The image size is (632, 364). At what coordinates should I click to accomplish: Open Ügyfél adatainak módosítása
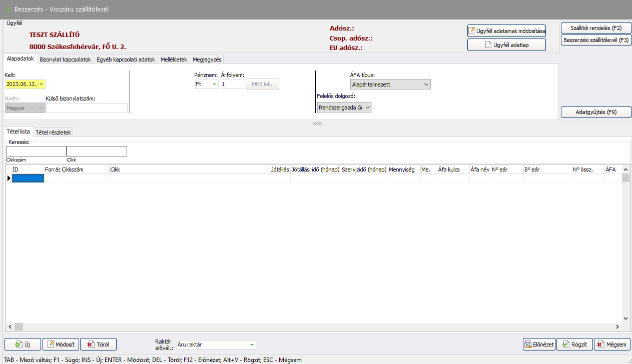[x=506, y=30]
